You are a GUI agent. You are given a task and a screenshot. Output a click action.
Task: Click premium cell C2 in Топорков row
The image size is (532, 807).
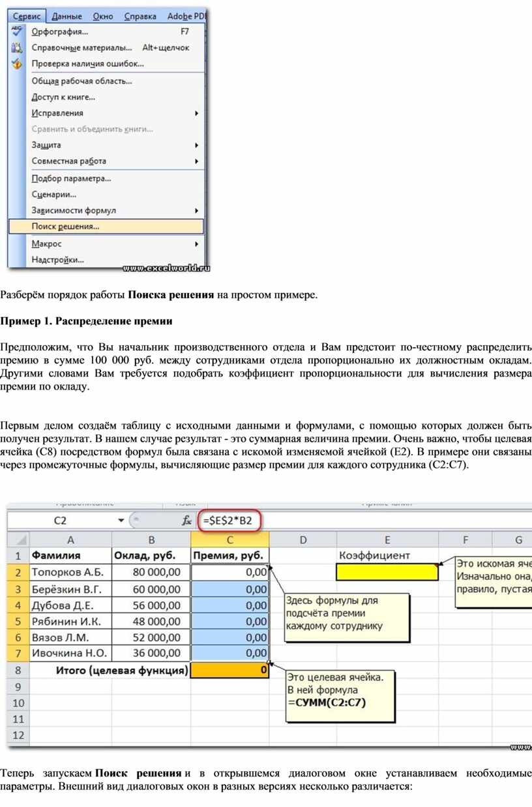point(229,572)
